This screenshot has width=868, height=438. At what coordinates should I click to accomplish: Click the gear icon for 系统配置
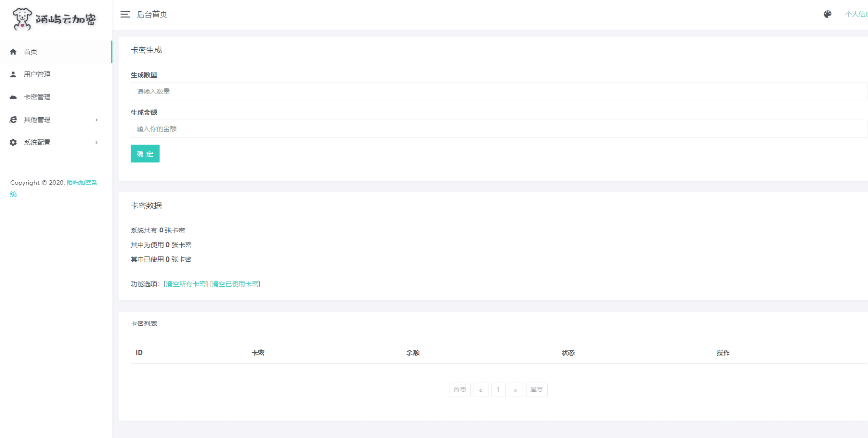pos(13,142)
